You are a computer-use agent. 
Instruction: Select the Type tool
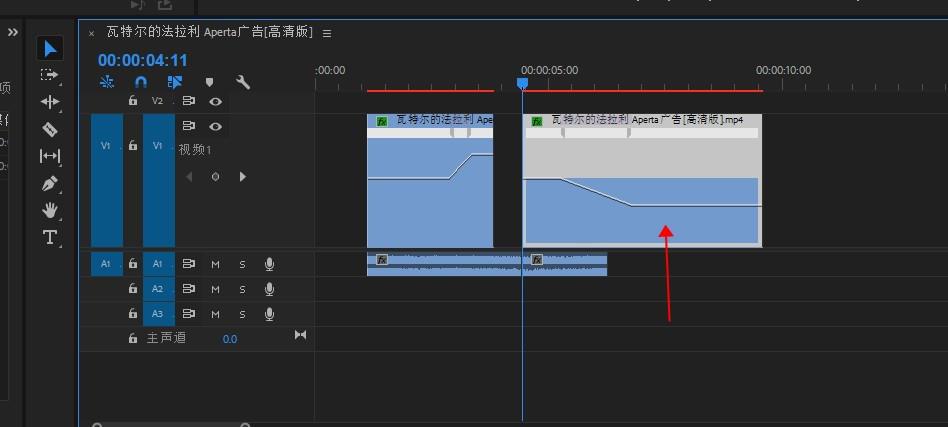50,237
